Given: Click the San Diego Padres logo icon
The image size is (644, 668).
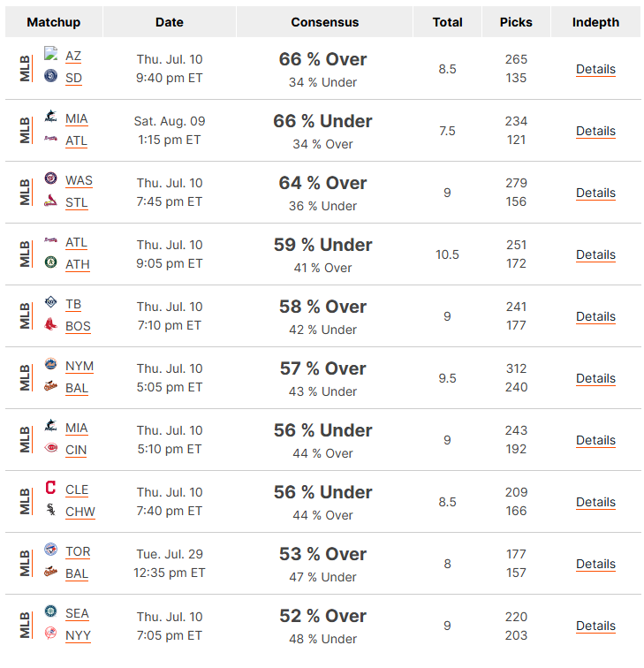Looking at the screenshot, I should coord(50,76).
